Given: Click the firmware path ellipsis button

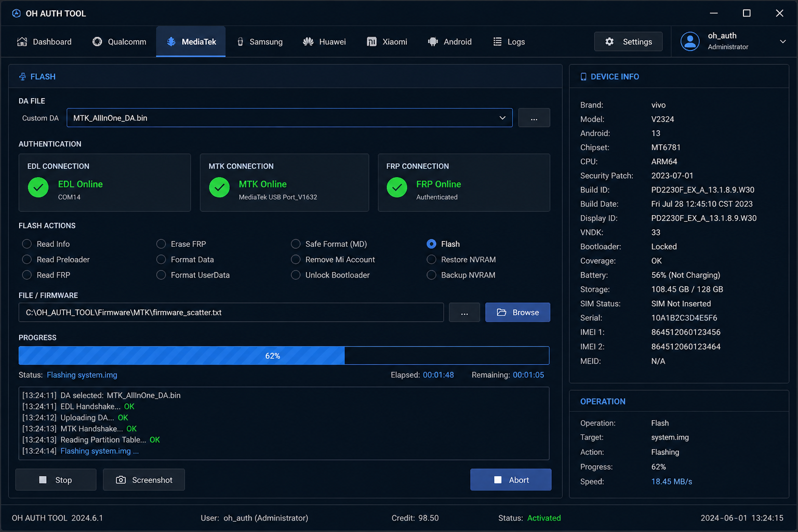Looking at the screenshot, I should click(464, 312).
